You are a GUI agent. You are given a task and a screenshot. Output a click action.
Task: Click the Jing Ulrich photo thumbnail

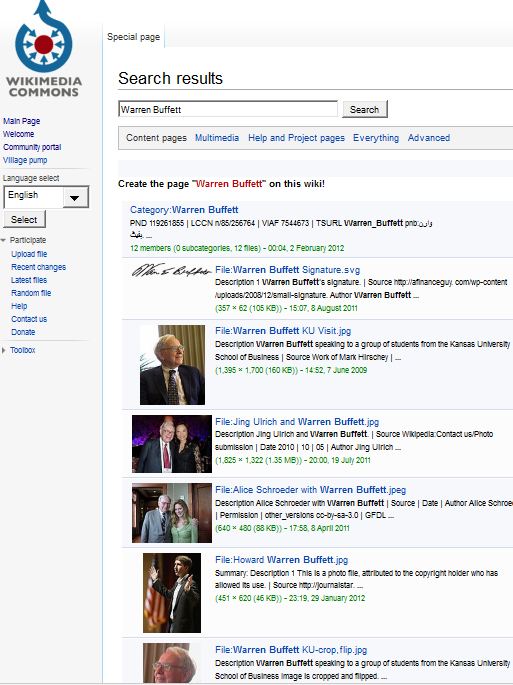pyautogui.click(x=172, y=444)
